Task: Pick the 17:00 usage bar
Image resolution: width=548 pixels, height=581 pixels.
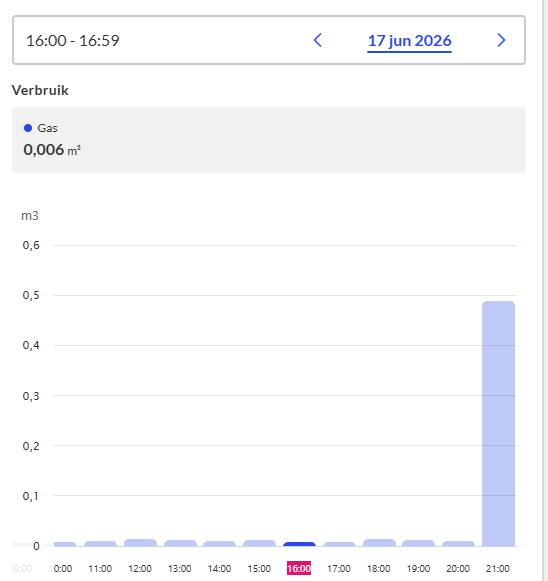Action: 339,544
